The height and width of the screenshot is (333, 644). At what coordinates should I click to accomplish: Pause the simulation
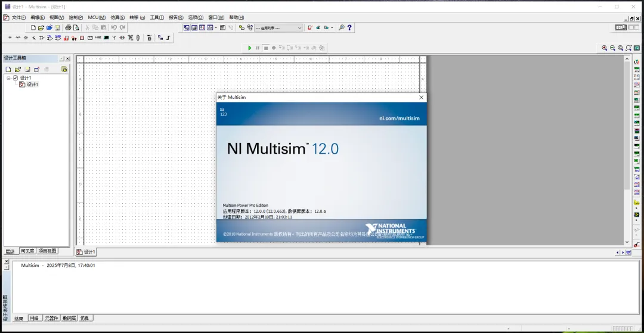pos(258,48)
